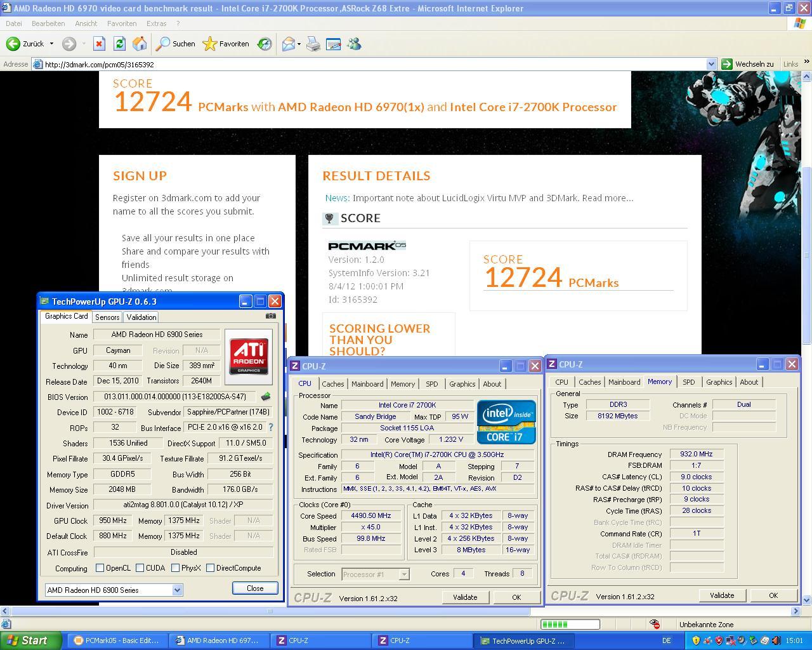Click Validate in CPU-Z Memory window
Viewport: 812px width, 650px height.
click(x=722, y=595)
